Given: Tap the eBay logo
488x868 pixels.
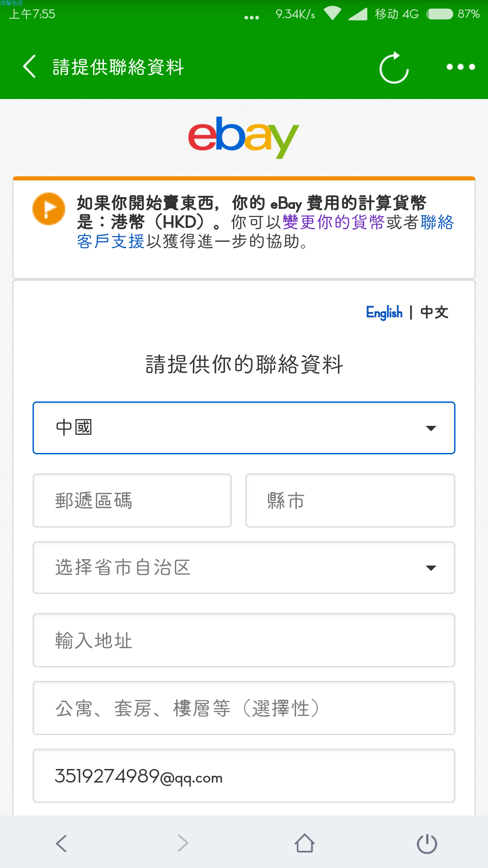Looking at the screenshot, I should point(244,137).
